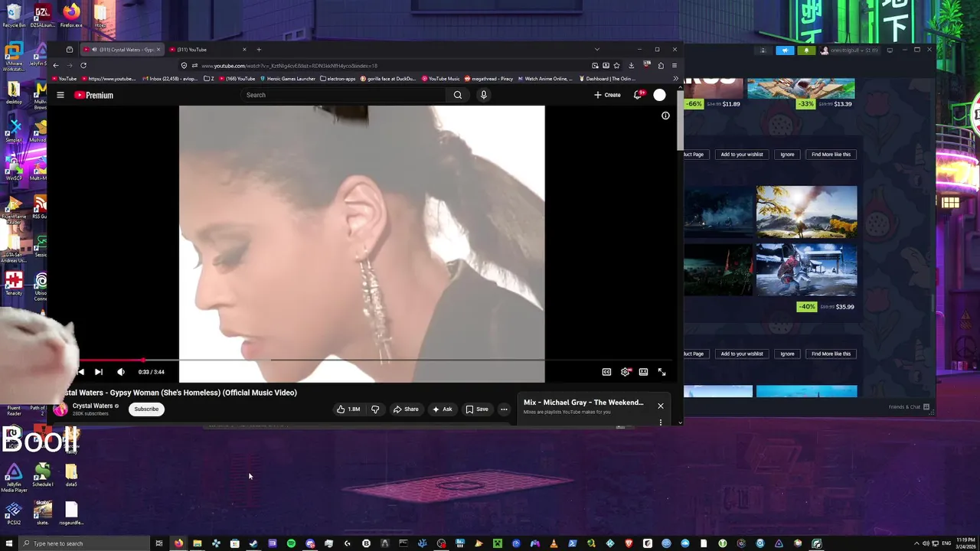Seek using the red video progress bar

[x=375, y=360]
